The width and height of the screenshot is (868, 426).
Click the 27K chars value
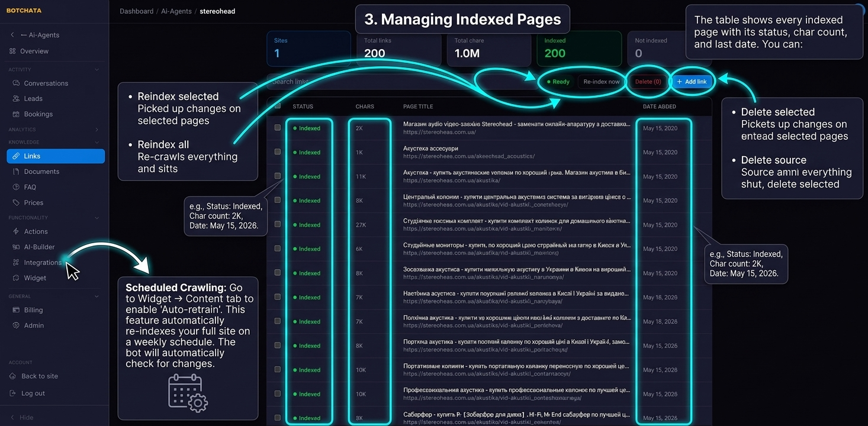(361, 225)
